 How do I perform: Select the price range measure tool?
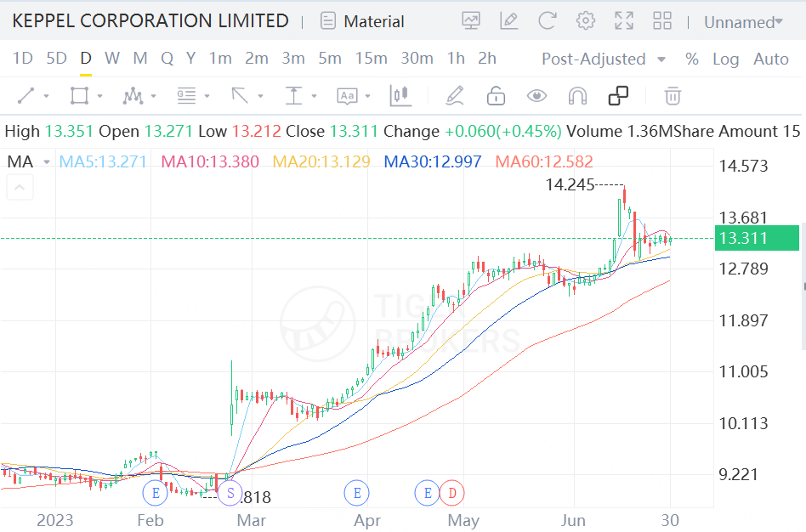(x=293, y=95)
